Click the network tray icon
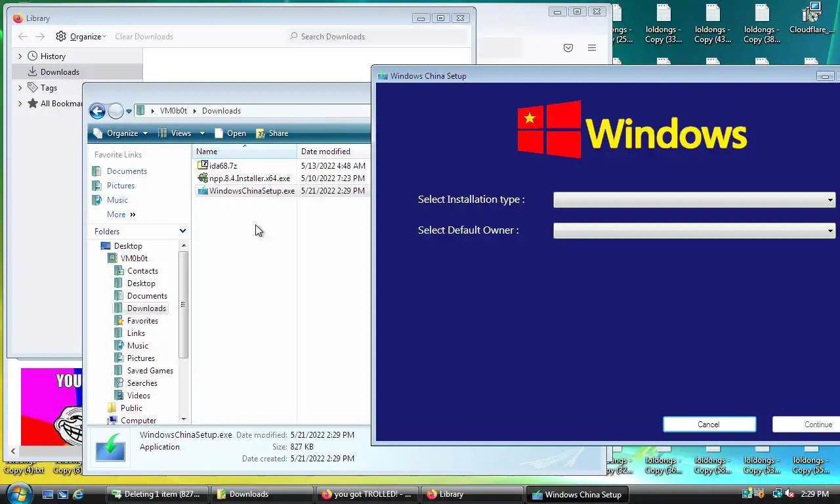Screen dimensions: 840x504 coord(777,493)
